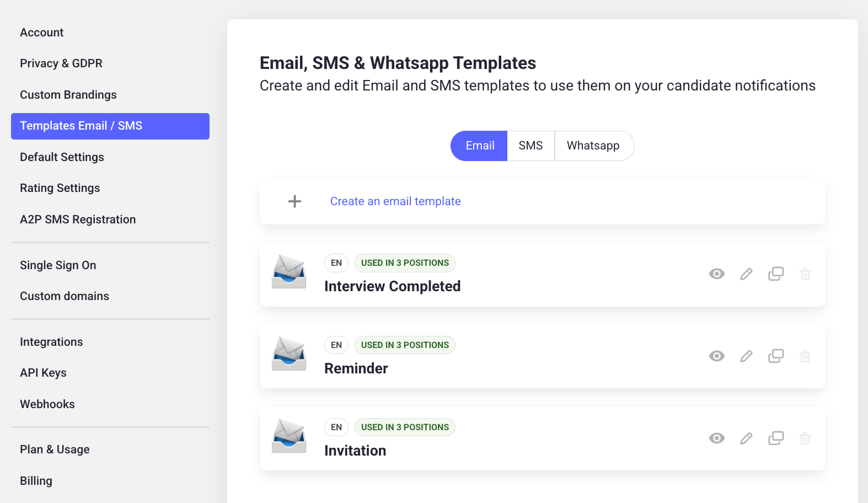Image resolution: width=868 pixels, height=503 pixels.
Task: Click USED IN 3 POSITIONS badge on Invitation
Action: pos(405,427)
